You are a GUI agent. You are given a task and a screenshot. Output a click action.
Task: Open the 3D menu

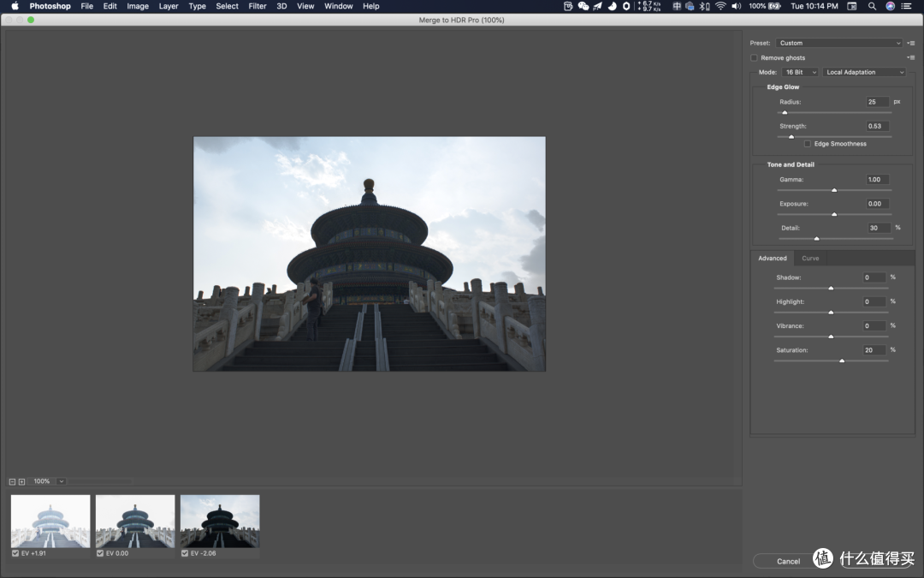point(281,6)
